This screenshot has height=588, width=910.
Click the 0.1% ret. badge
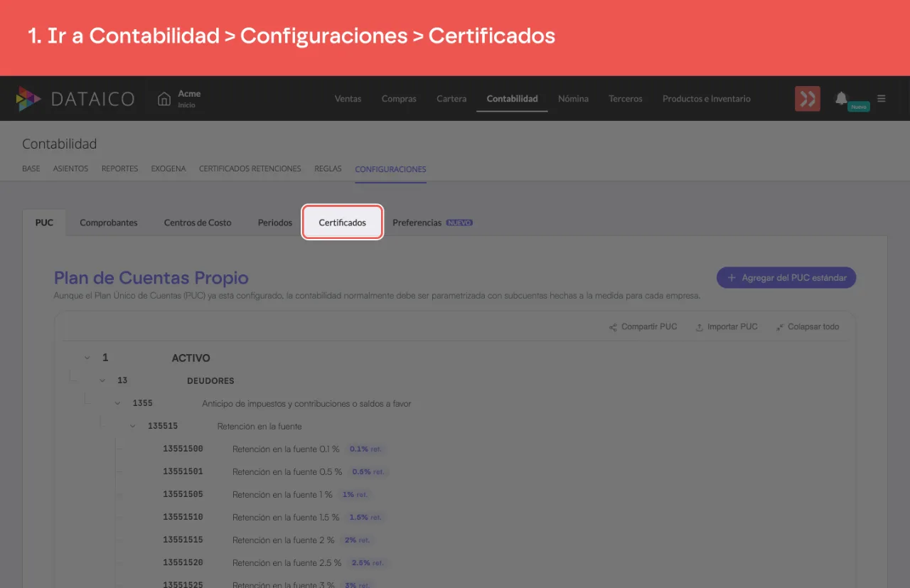366,449
